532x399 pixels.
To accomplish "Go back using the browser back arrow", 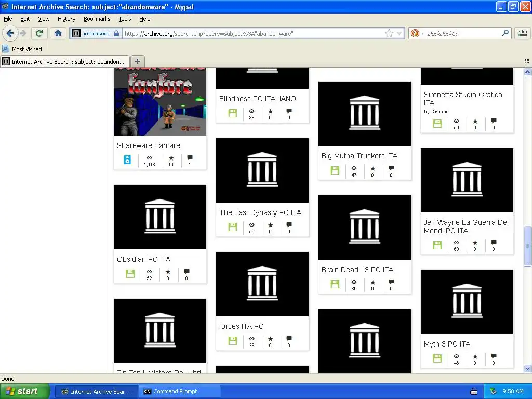I will tap(10, 33).
